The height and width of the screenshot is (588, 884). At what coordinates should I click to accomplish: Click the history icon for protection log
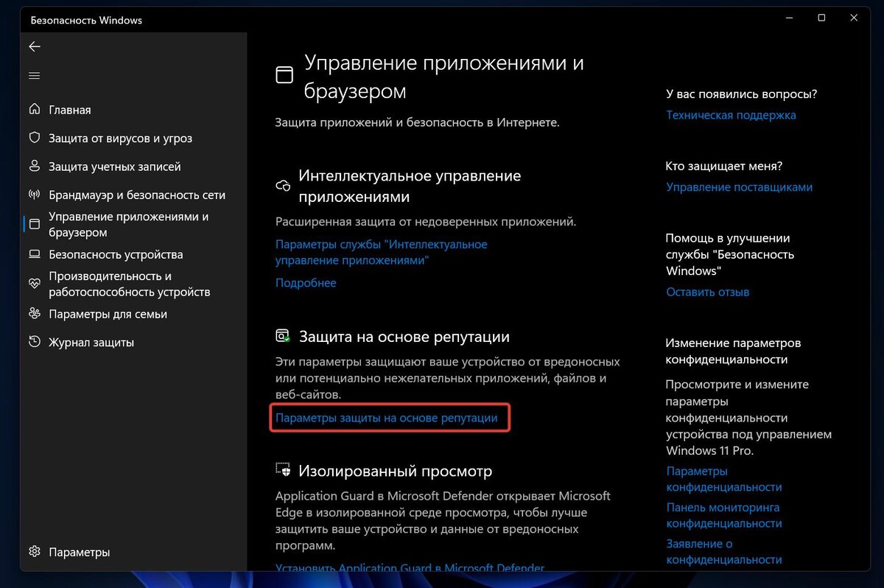pos(34,342)
